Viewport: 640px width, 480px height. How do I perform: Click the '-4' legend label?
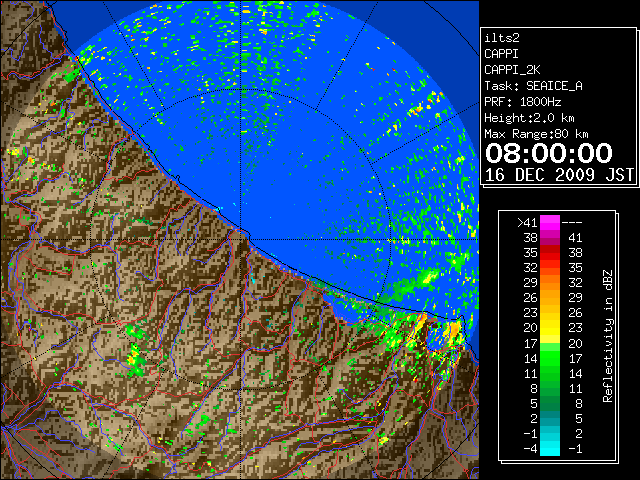(530, 449)
